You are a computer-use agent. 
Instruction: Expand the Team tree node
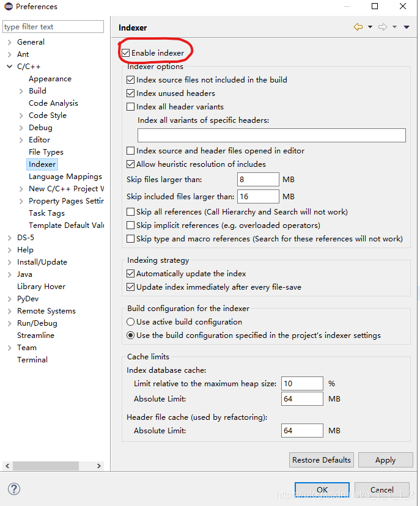(9, 348)
